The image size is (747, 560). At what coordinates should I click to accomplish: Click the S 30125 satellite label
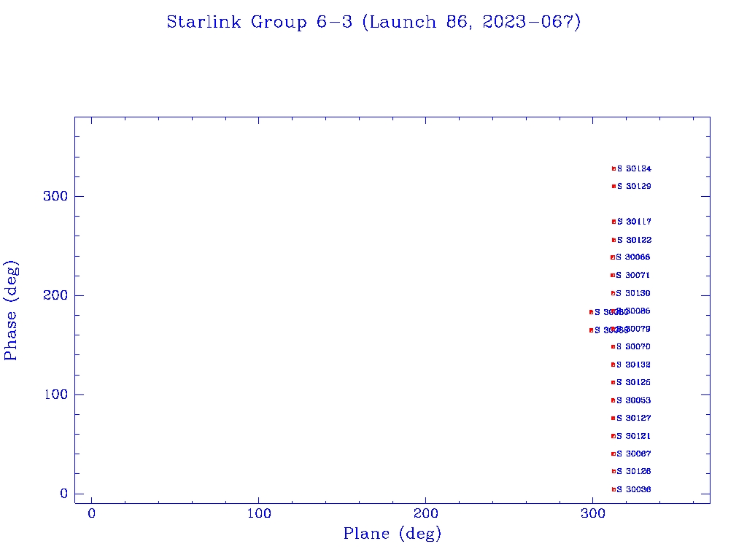[x=633, y=382]
